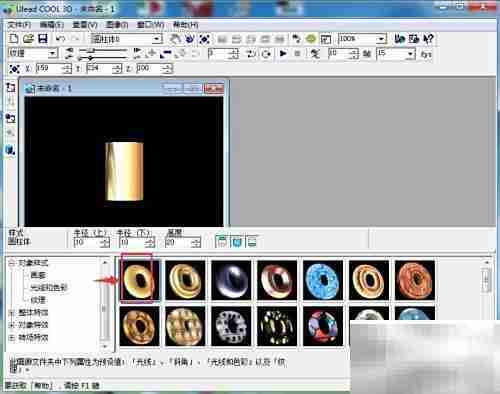Click the second icon right of 高度 field
Screen dimensions: 500x394
coord(237,241)
